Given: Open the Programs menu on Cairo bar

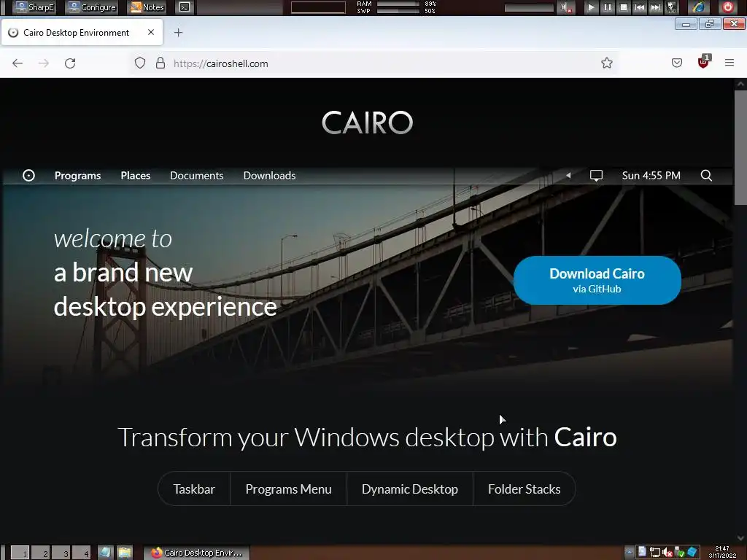Looking at the screenshot, I should click(x=77, y=176).
